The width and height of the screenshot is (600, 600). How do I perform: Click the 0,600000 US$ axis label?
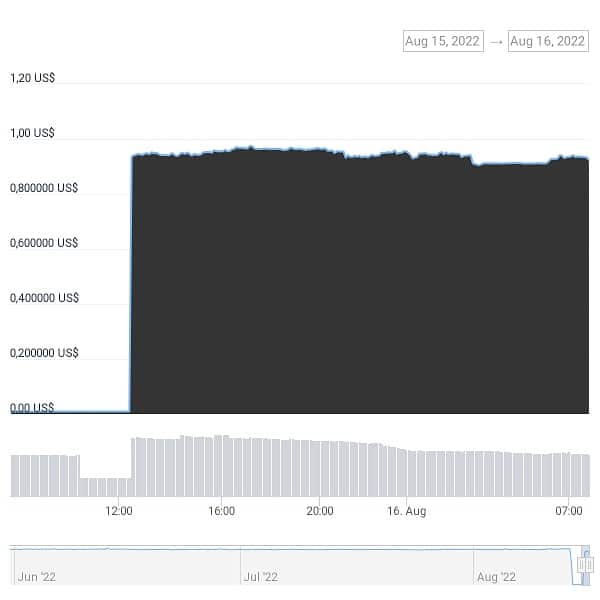tap(44, 243)
